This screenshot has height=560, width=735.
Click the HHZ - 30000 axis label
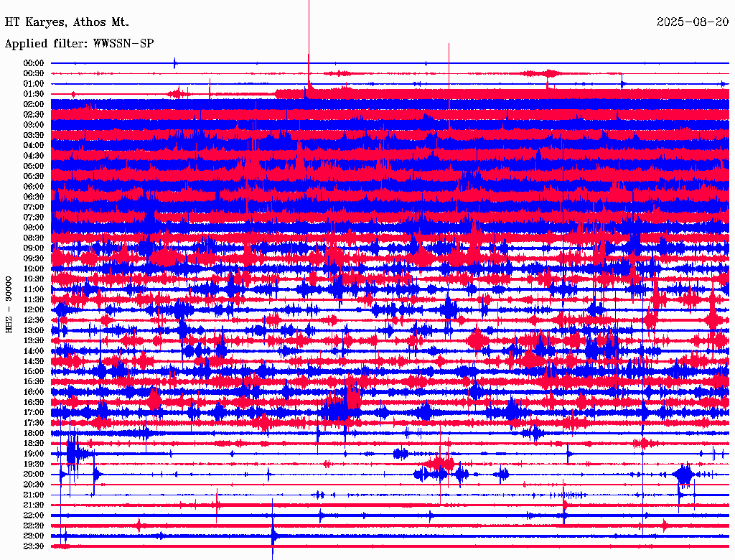9,304
